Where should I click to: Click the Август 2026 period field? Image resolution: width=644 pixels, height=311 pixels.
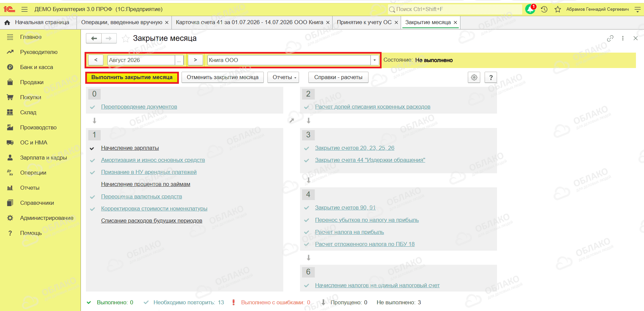pyautogui.click(x=141, y=60)
